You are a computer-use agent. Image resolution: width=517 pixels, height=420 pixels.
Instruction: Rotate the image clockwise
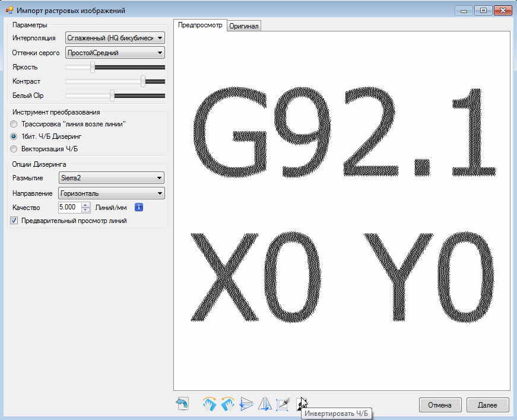click(x=210, y=405)
